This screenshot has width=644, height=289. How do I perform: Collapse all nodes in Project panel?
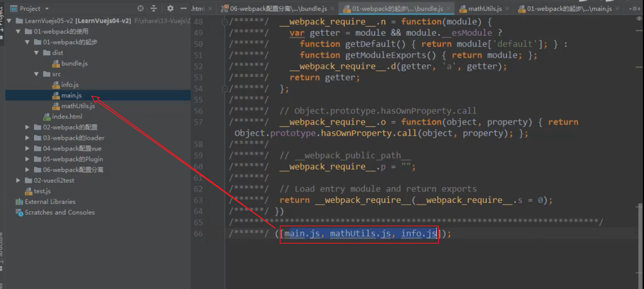coord(154,8)
